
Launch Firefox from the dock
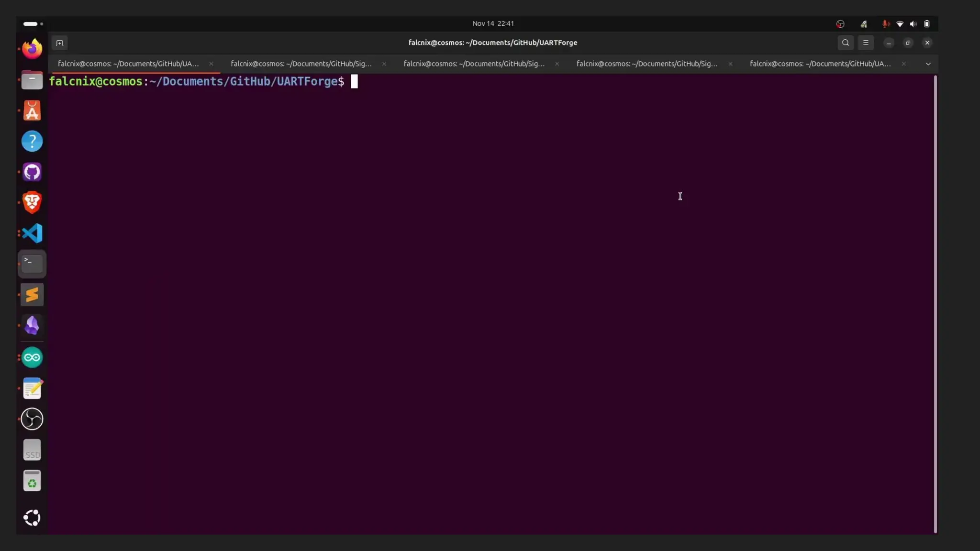32,49
